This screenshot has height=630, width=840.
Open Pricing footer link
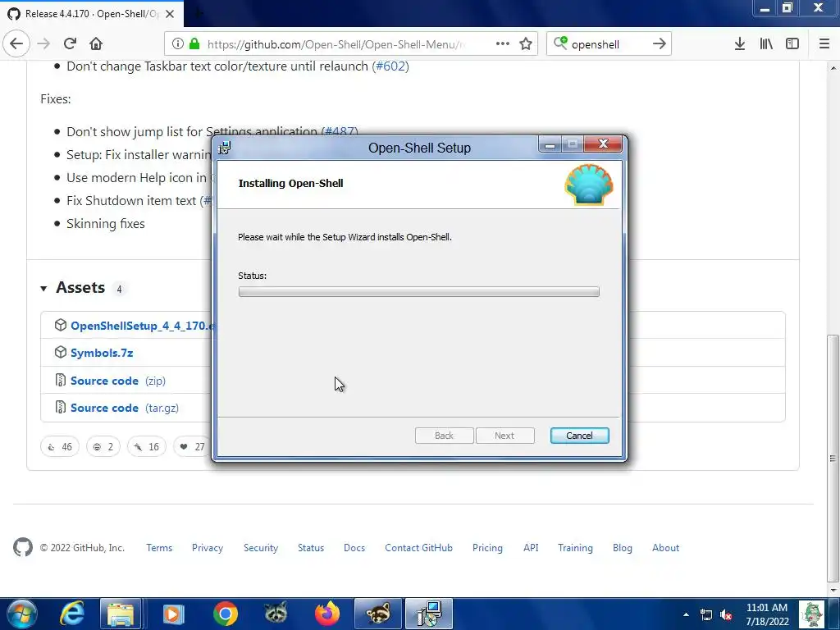[487, 548]
